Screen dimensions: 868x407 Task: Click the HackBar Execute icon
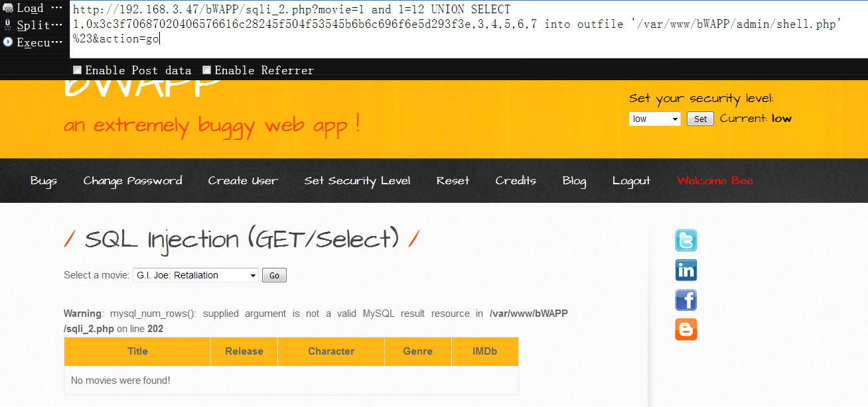click(8, 42)
